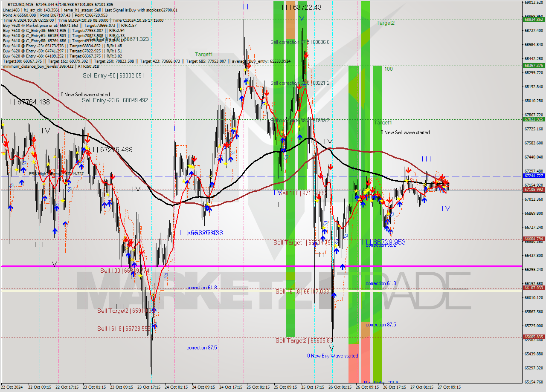Click the green '100' level label
The height and width of the screenshot is (392, 546).
(x=388, y=69)
